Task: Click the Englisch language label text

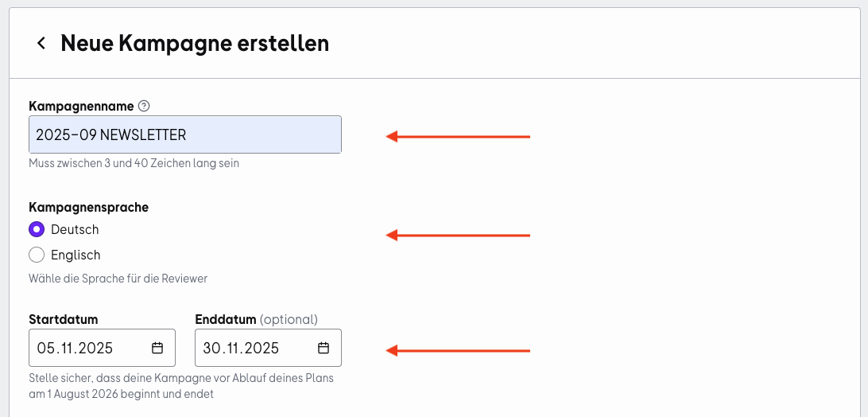Action: 76,255
